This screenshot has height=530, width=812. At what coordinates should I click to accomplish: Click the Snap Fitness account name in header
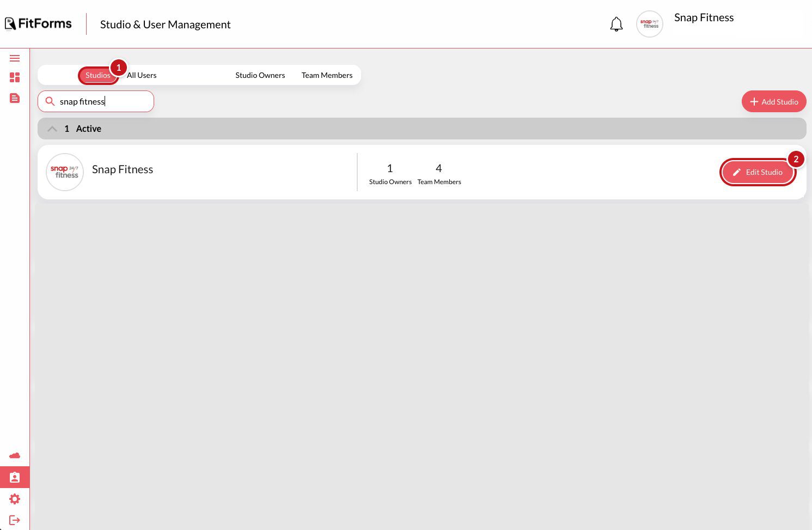coord(704,17)
